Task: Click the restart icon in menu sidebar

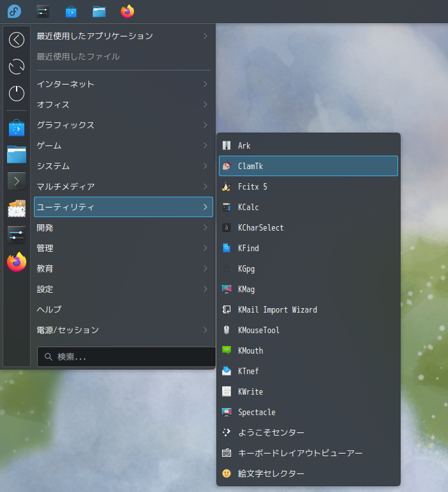Action: [x=17, y=67]
